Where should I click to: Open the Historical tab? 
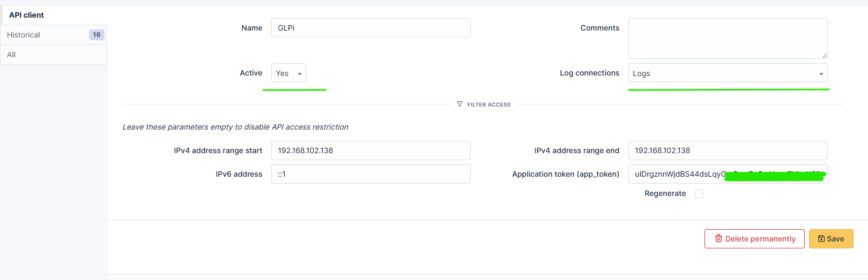point(24,35)
